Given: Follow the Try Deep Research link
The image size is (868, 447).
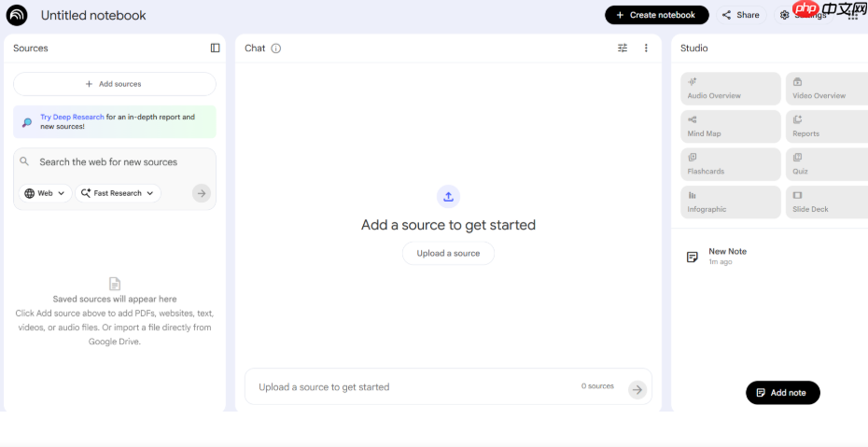Looking at the screenshot, I should coord(72,118).
